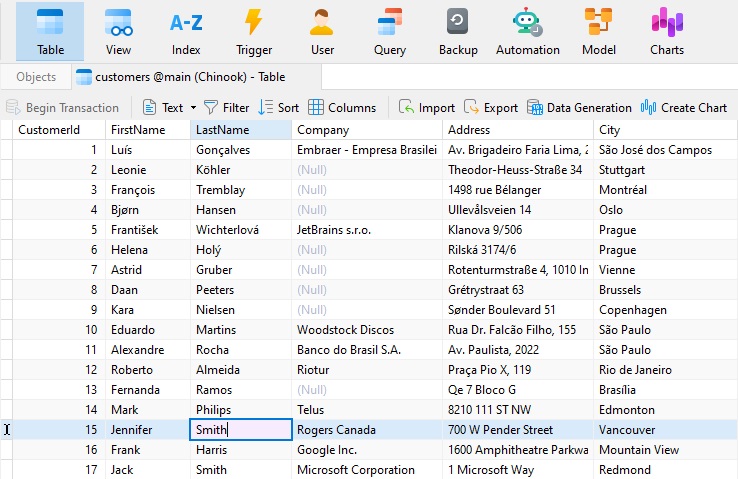Select the cell 'Redmond'
Image resolution: width=738 pixels, height=479 pixels.
tap(666, 470)
